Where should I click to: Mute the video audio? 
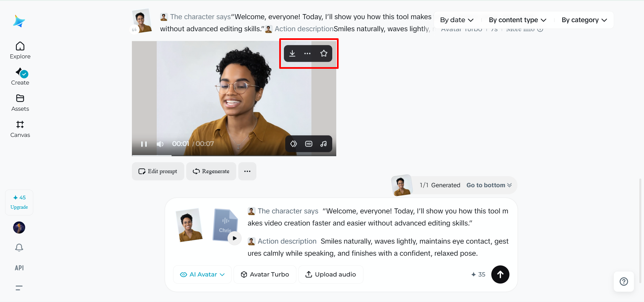click(x=160, y=144)
